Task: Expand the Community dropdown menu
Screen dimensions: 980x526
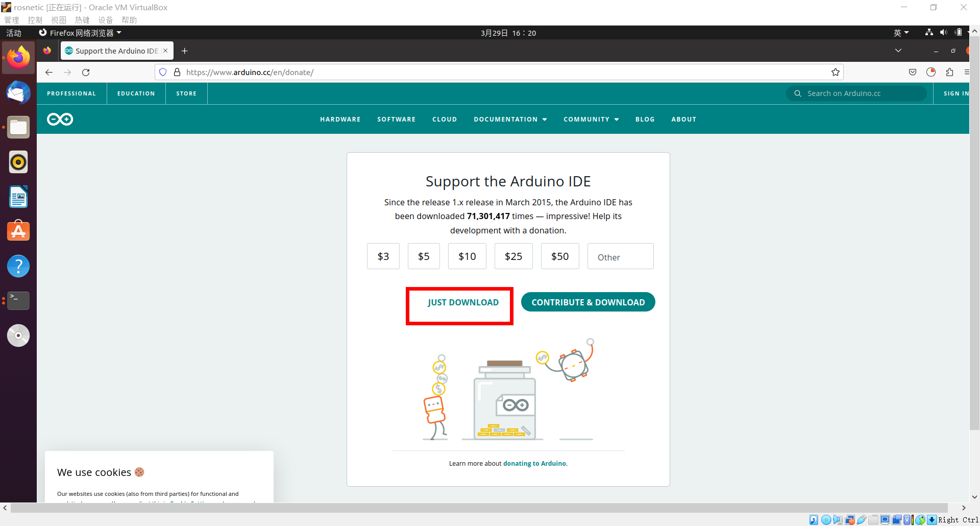Action: (x=591, y=119)
